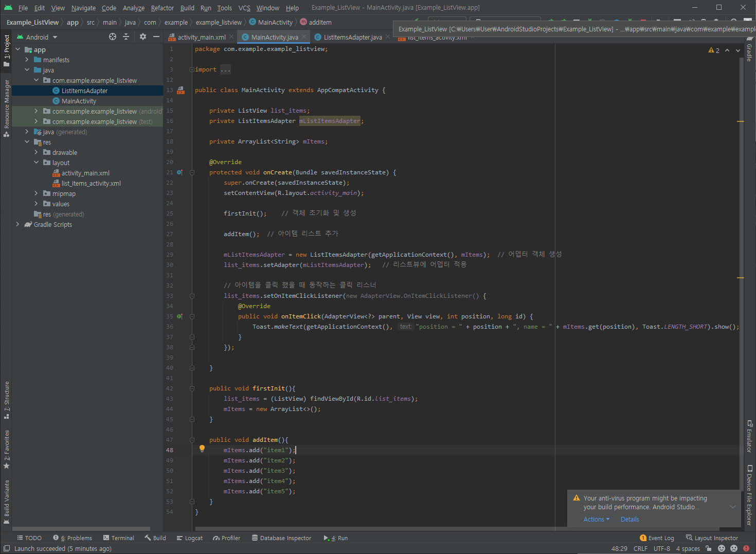Expand the com.example.example_listview (androidTest) package
Image resolution: width=756 pixels, height=554 pixels.
click(37, 111)
